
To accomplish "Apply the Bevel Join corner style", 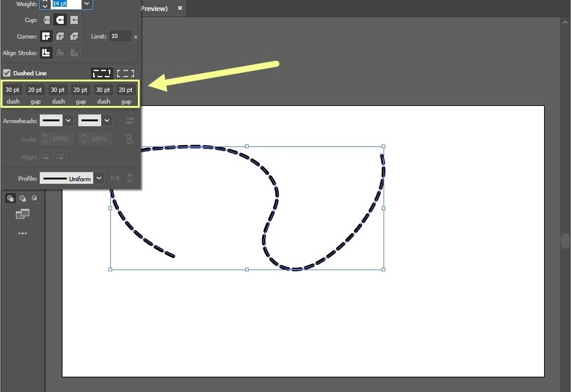I will pos(74,37).
